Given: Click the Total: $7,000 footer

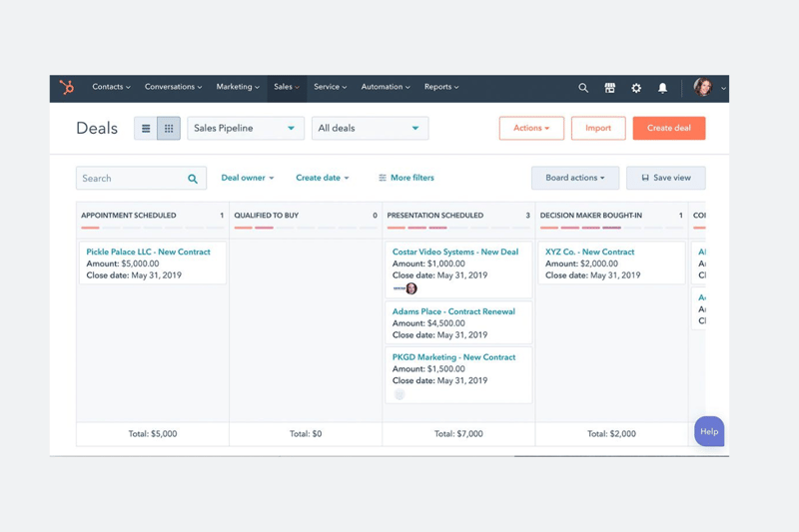Looking at the screenshot, I should coord(458,434).
